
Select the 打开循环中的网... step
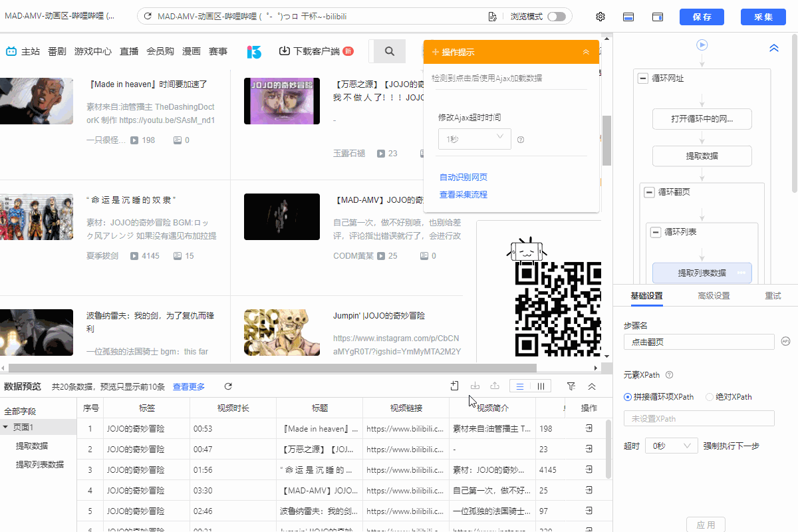click(x=702, y=120)
